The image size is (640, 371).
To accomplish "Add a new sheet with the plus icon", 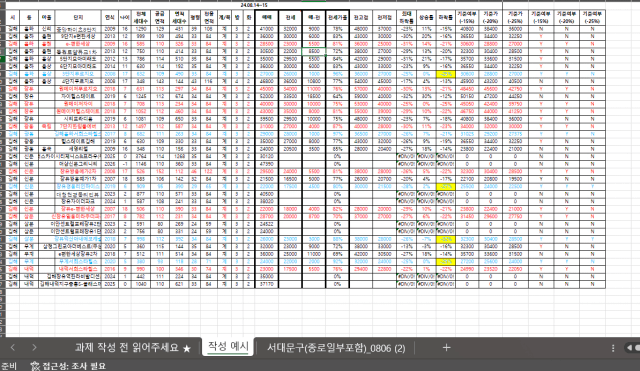I will pyautogui.click(x=446, y=347).
